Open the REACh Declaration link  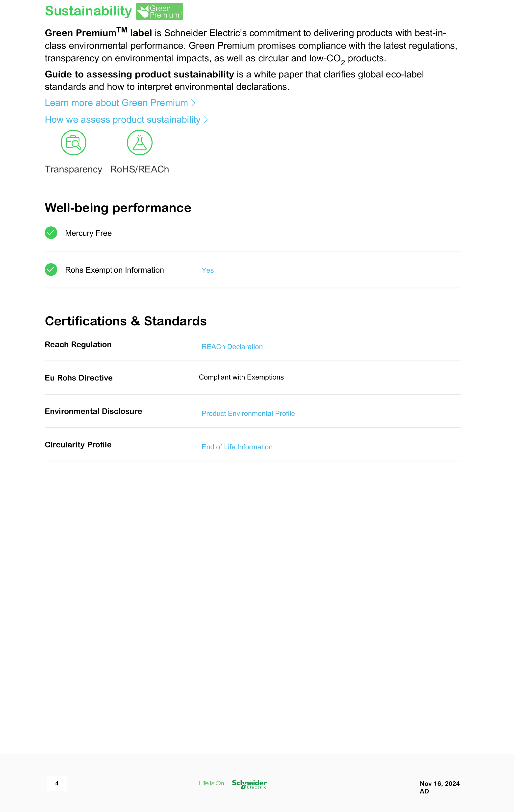232,347
